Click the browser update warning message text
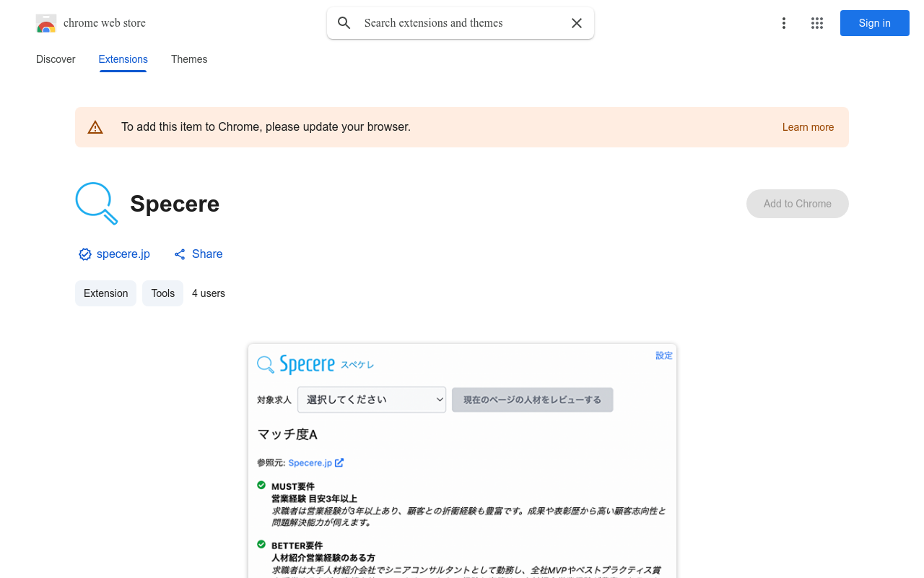Viewport: 924px width, 578px height. (266, 127)
